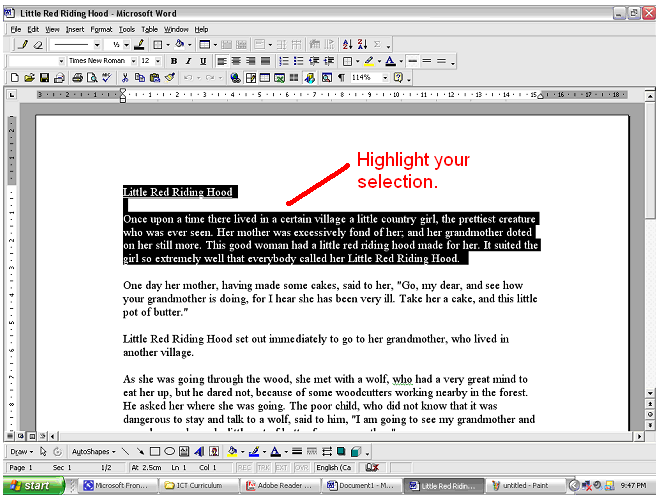Open the Document Map

coord(327,78)
